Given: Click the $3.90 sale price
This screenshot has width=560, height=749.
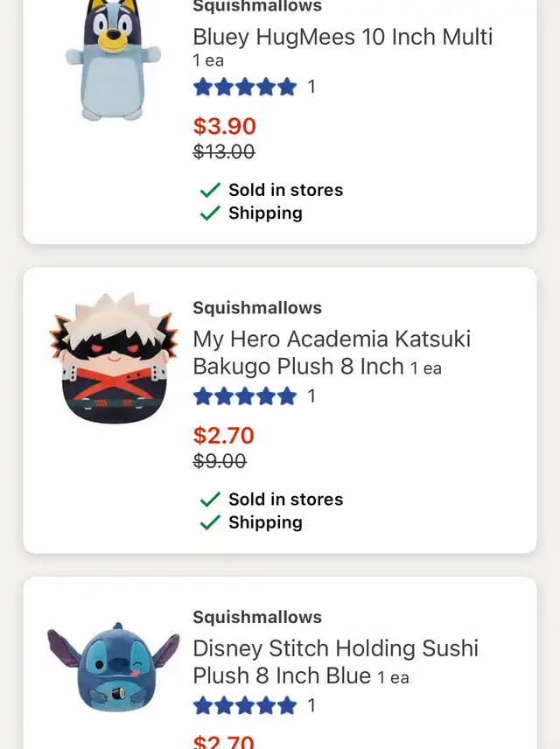Looking at the screenshot, I should (x=225, y=126).
